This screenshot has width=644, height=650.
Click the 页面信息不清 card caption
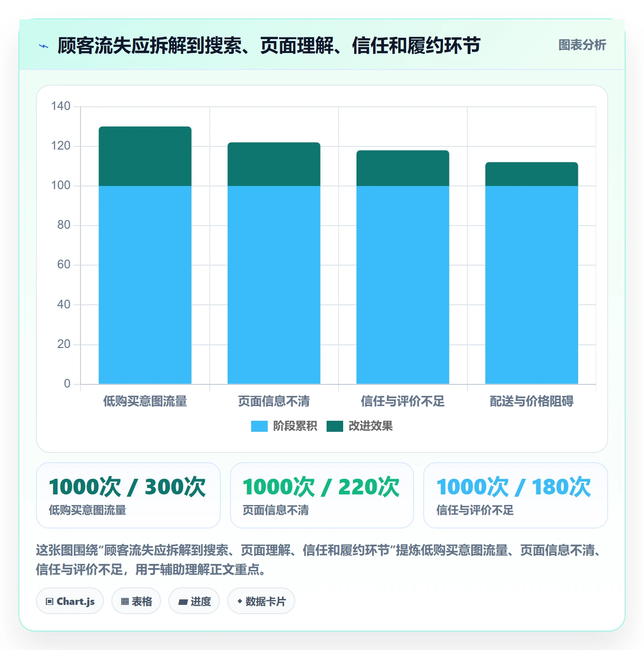click(x=276, y=511)
